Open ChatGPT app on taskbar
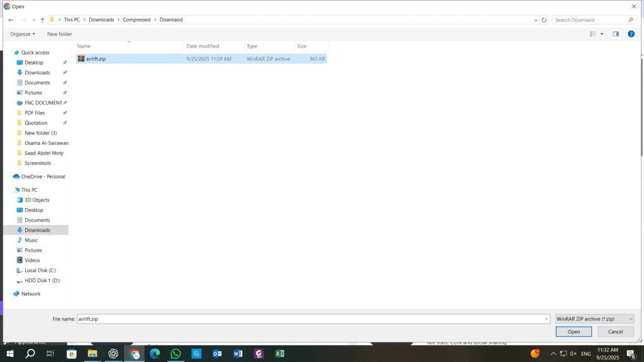This screenshot has width=644, height=362. pos(113,353)
